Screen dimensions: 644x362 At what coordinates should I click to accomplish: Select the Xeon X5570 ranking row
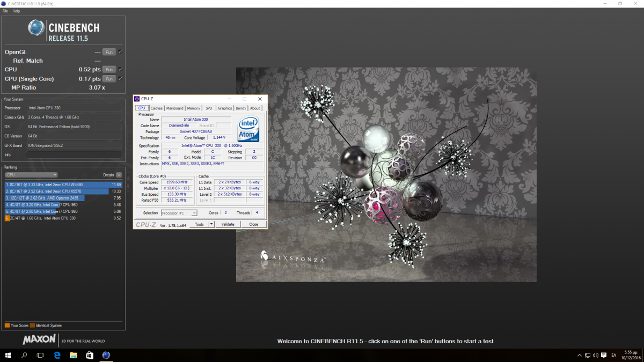click(x=63, y=191)
